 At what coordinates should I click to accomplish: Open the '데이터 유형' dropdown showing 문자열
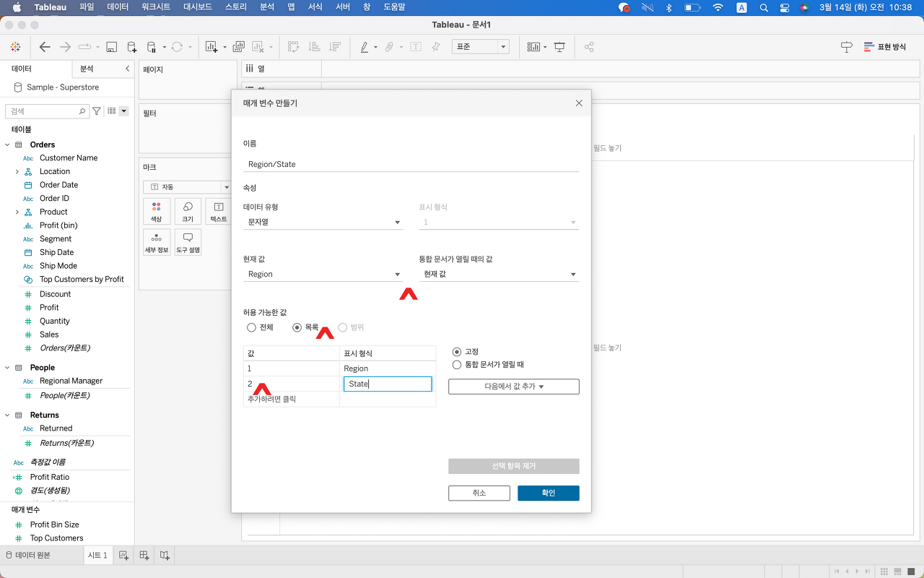point(323,222)
